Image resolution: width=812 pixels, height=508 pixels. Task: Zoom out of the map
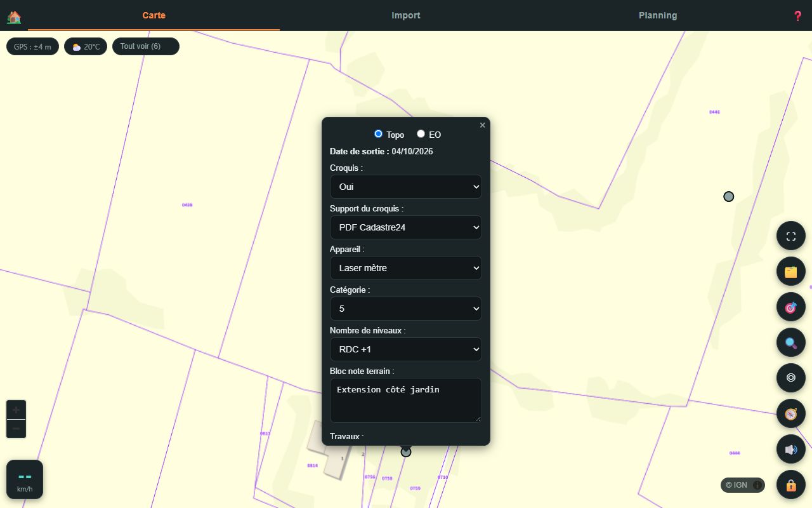click(x=16, y=429)
